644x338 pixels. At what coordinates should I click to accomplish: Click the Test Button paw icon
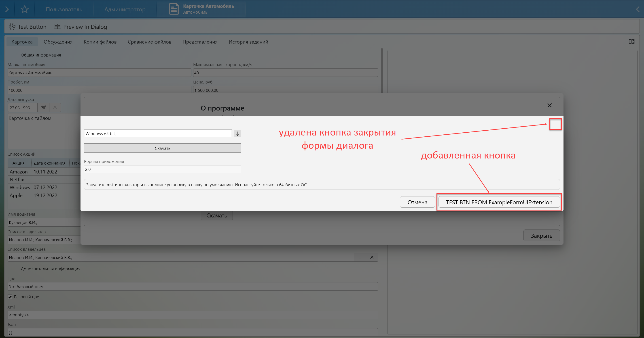12,26
